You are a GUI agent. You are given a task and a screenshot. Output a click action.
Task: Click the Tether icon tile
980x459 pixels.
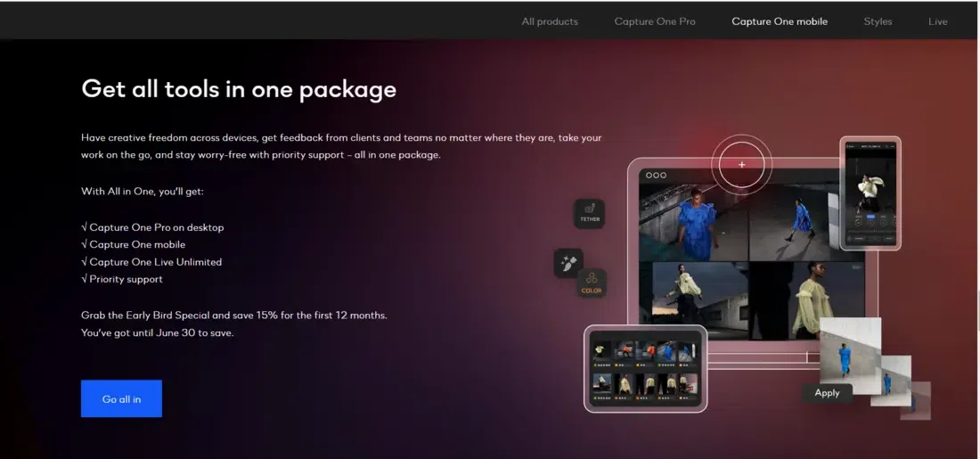click(x=590, y=213)
